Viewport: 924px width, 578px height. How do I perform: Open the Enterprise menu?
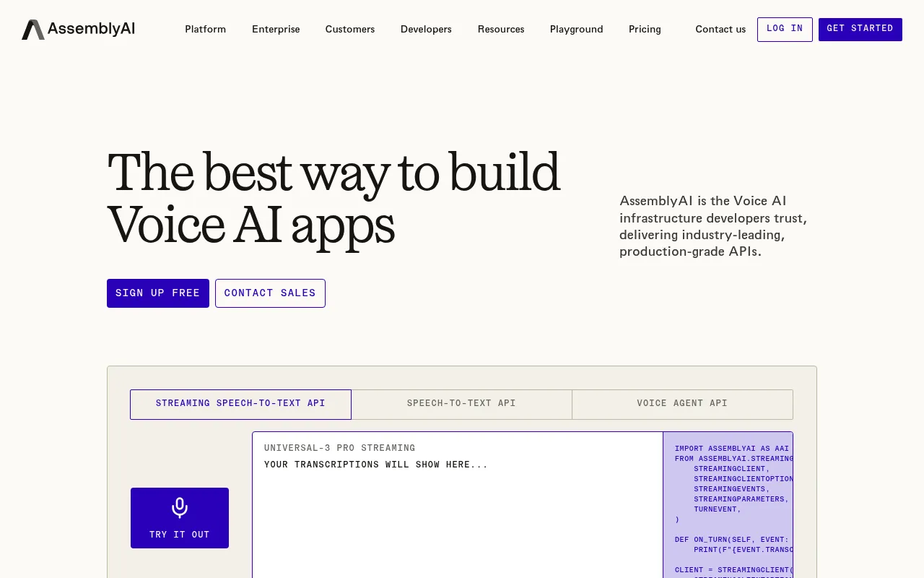point(276,30)
